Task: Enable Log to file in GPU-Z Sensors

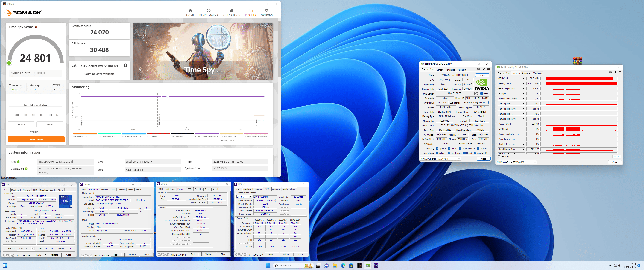Action: 499,157
